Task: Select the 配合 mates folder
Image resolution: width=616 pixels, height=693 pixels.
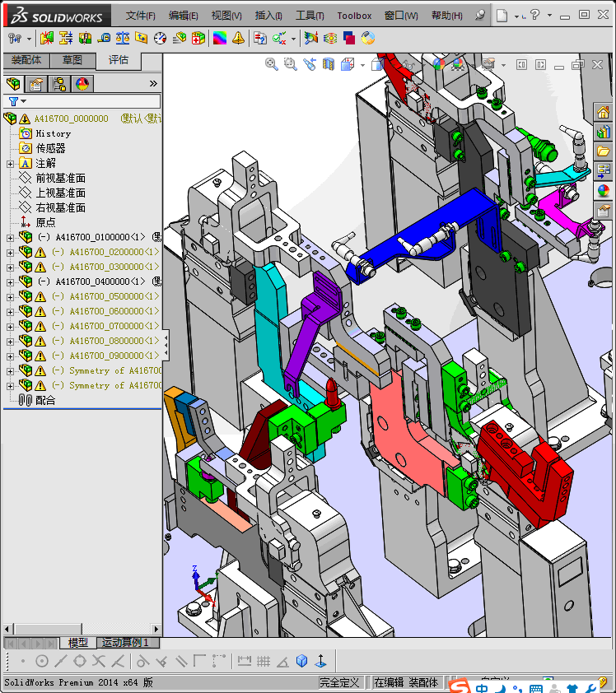Action: point(45,401)
